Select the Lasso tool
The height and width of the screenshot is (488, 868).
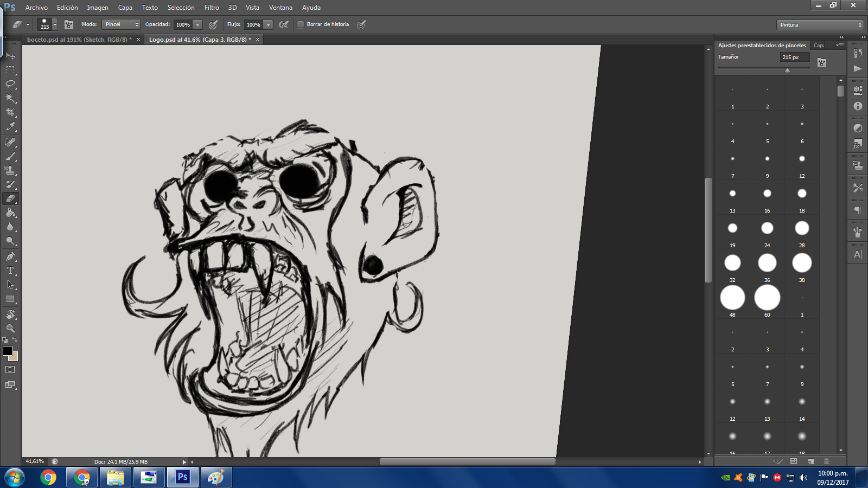pos(10,84)
